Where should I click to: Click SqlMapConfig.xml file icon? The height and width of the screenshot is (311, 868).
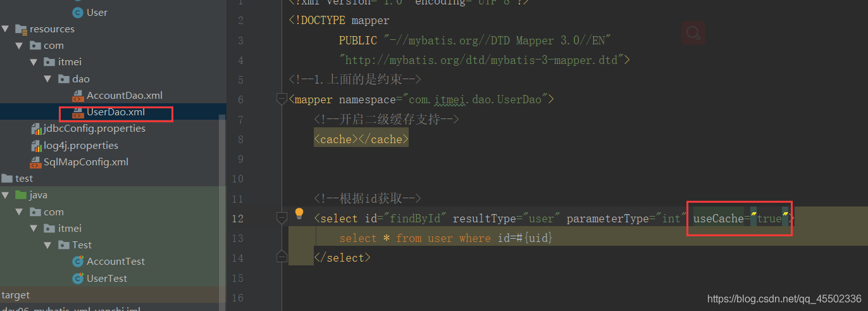[x=36, y=162]
